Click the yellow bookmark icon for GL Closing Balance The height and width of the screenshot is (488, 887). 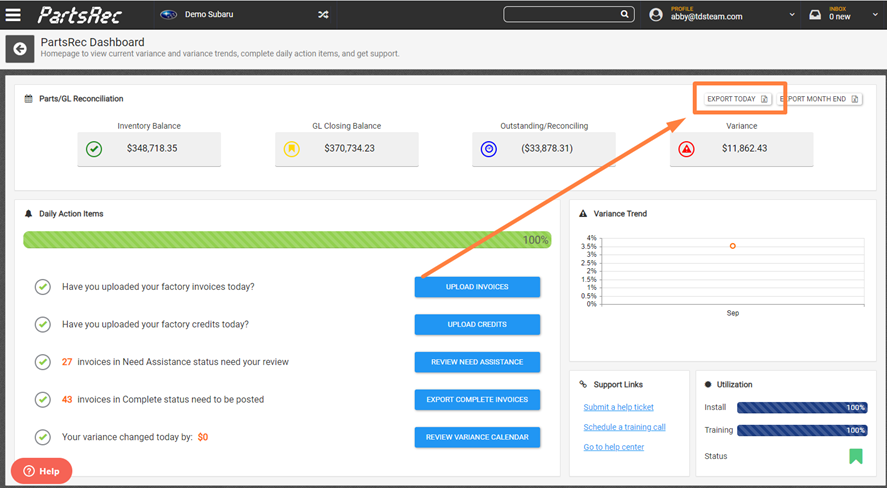click(x=291, y=149)
